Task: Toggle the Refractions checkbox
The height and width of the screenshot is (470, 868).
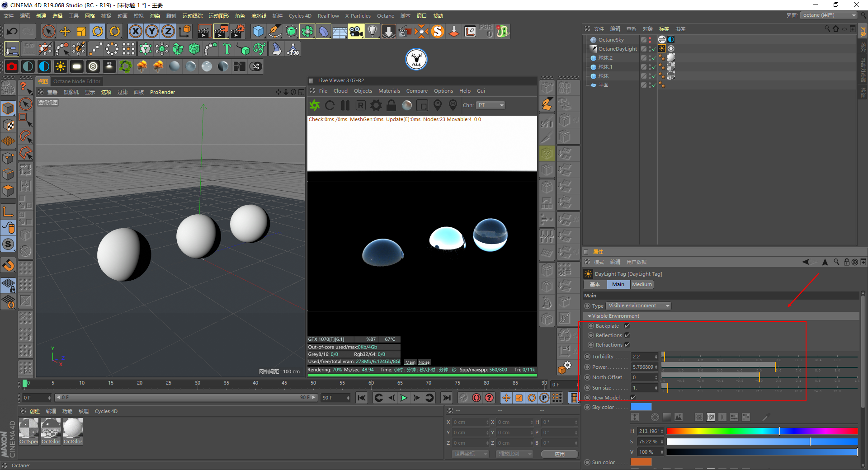Action: [627, 345]
